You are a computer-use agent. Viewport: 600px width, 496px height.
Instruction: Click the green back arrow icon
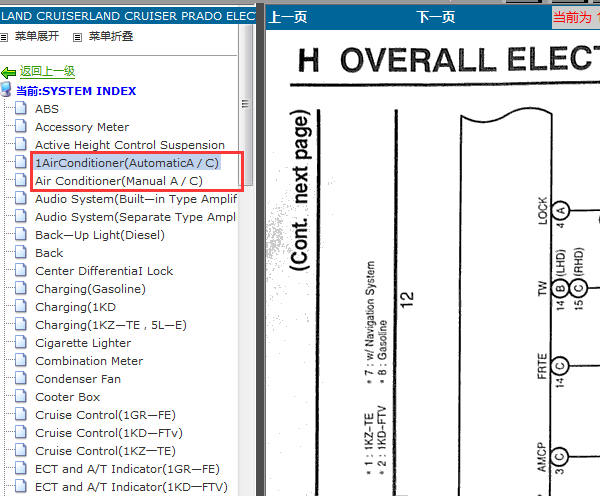point(8,72)
